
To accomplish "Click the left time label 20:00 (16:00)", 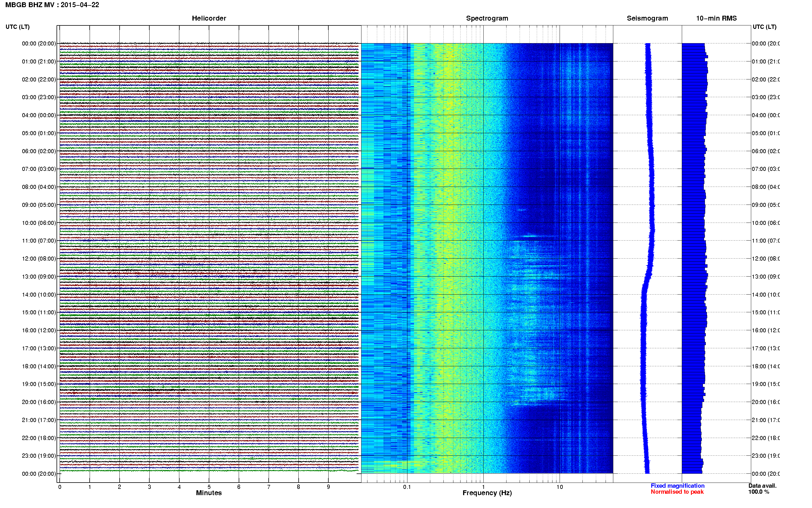I will coord(39,402).
